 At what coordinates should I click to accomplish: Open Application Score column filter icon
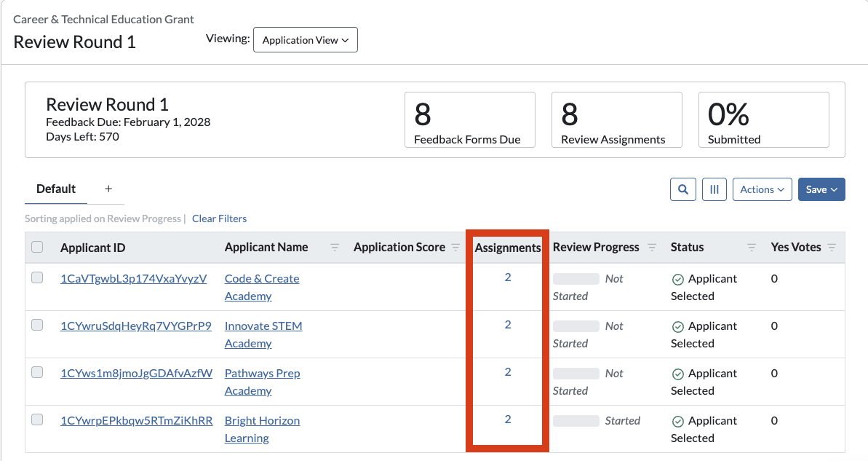[x=455, y=247]
